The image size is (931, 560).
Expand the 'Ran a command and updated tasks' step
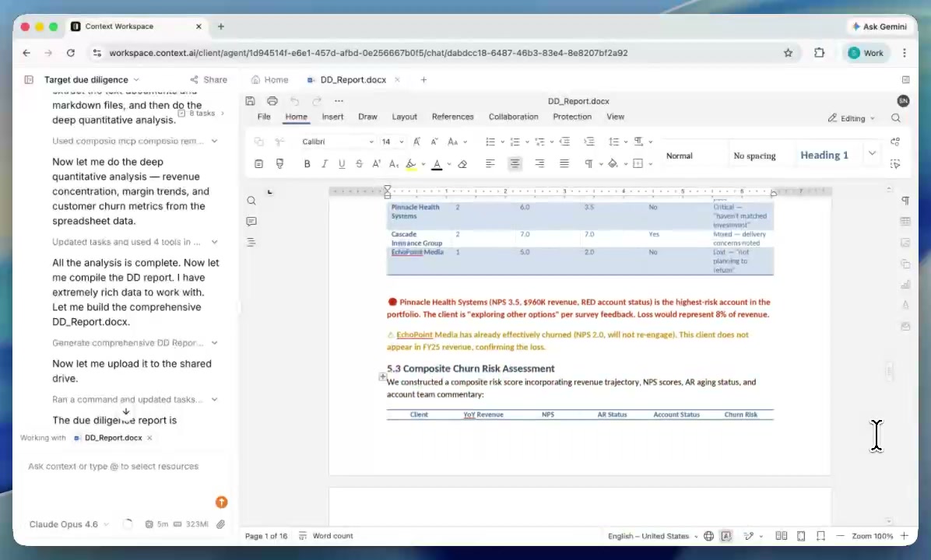tap(214, 399)
